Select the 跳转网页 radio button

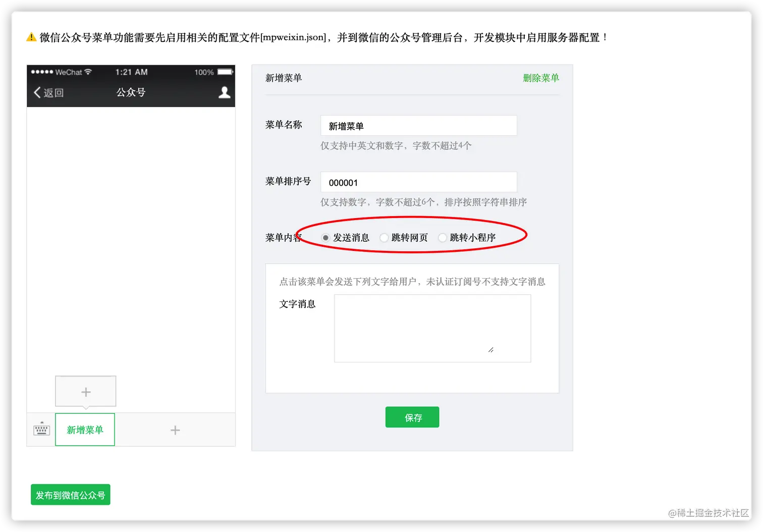click(384, 238)
